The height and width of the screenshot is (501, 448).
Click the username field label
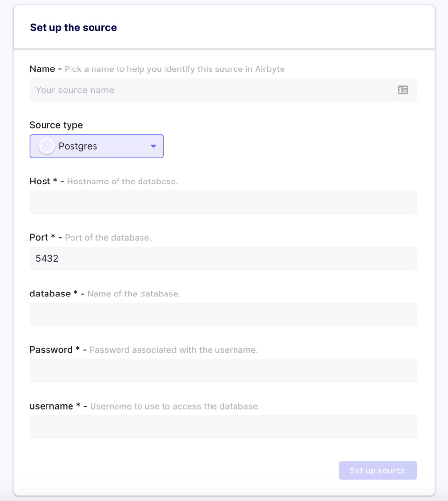(52, 407)
